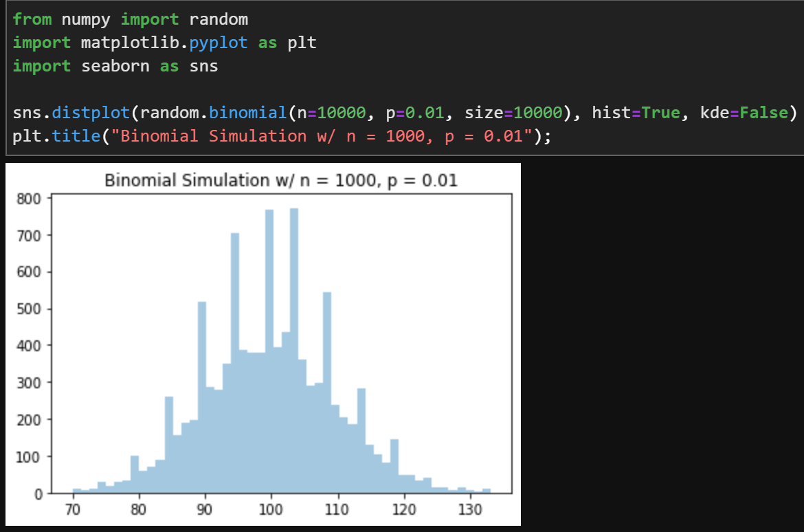Click the seaborn import line

117,65
